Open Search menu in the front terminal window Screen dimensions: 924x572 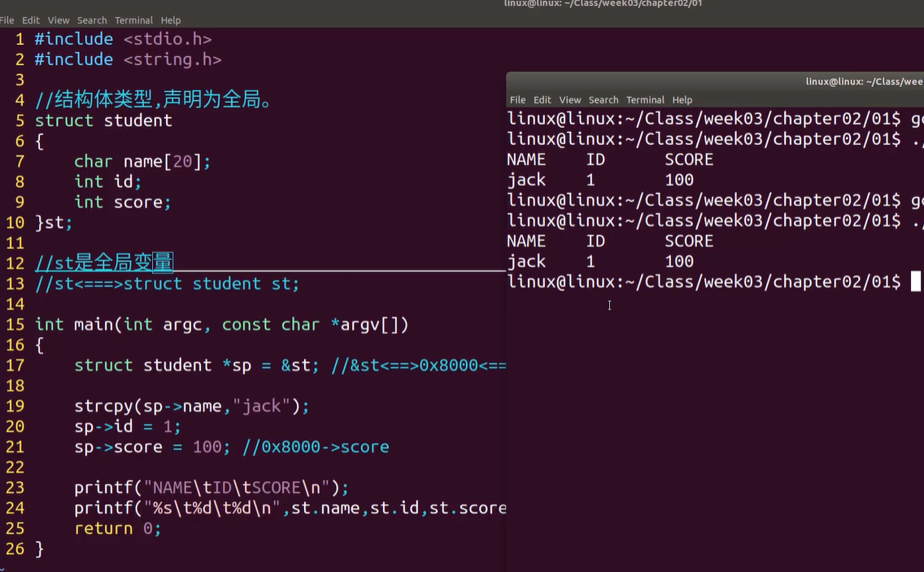pos(604,99)
